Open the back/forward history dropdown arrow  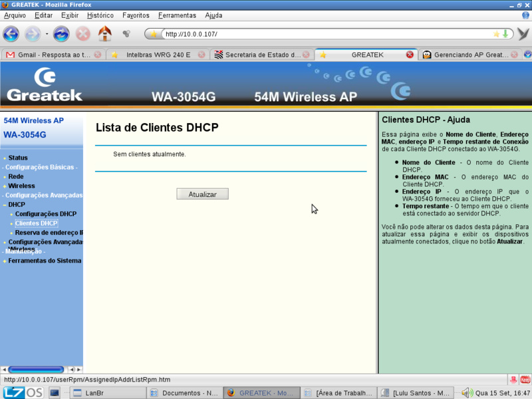[47, 34]
